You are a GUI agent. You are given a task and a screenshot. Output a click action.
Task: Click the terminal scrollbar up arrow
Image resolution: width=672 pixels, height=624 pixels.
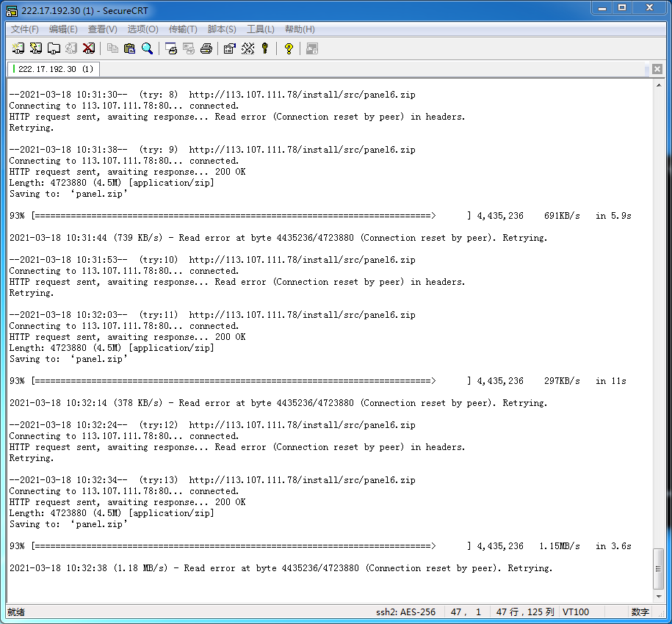(x=659, y=85)
